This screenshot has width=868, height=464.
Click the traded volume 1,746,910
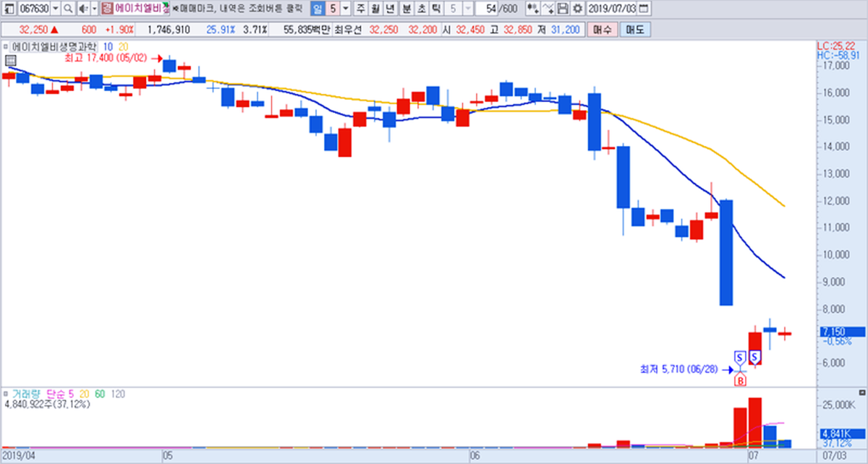(x=168, y=30)
